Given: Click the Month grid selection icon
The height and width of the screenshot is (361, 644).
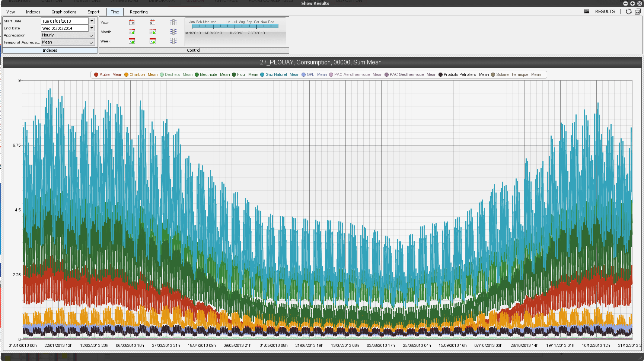Looking at the screenshot, I should point(173,32).
